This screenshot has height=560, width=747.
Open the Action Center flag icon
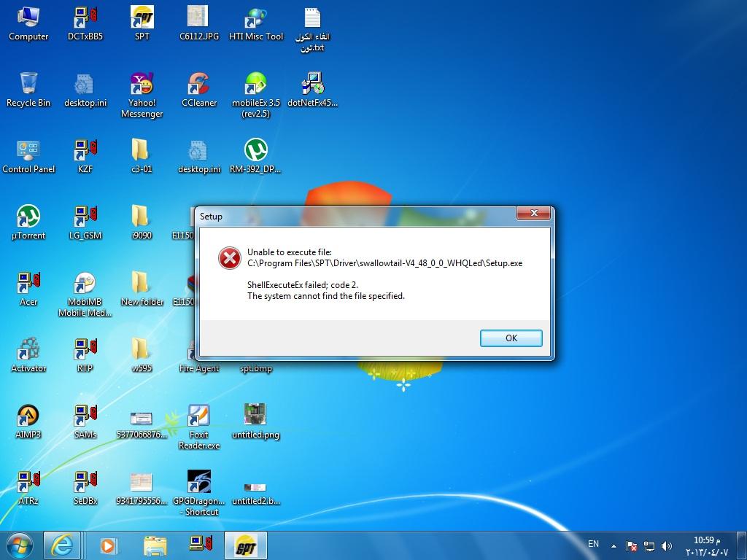click(x=631, y=546)
